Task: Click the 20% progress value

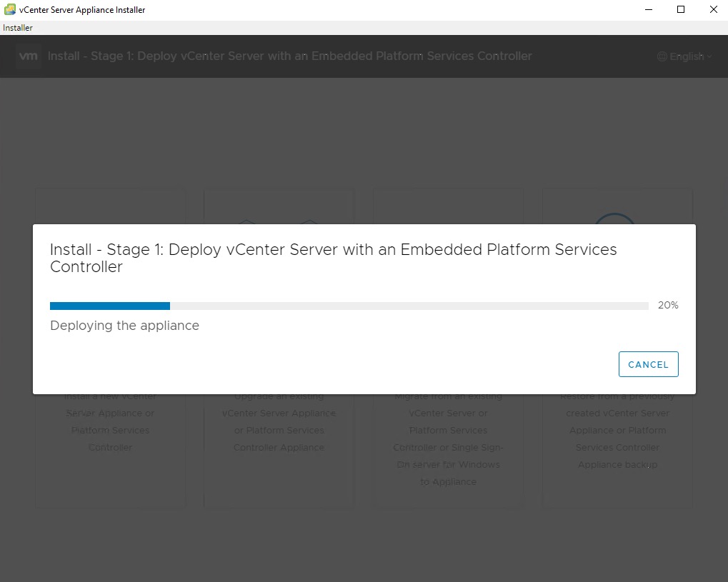Action: (x=668, y=306)
